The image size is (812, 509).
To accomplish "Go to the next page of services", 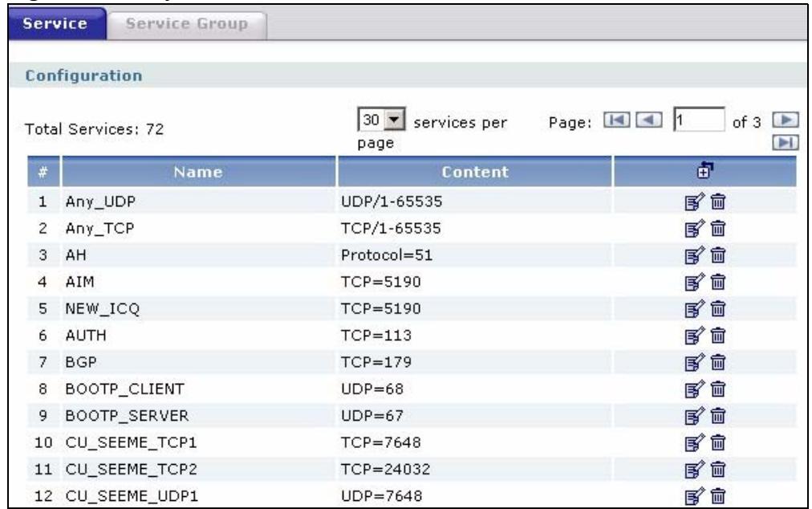I will coord(786,120).
